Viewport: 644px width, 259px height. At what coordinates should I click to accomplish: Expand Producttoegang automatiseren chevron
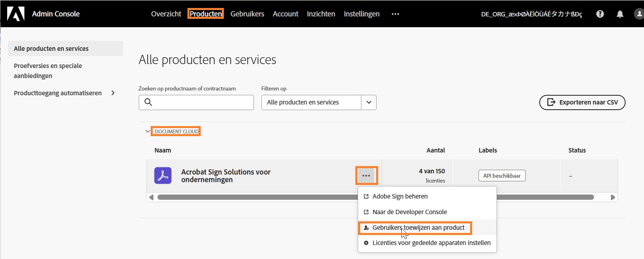point(113,93)
